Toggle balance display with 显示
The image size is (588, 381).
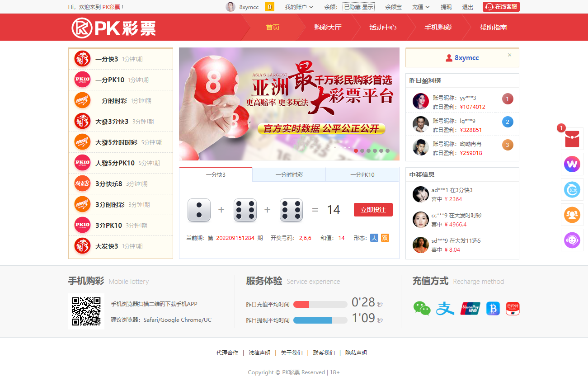[367, 7]
